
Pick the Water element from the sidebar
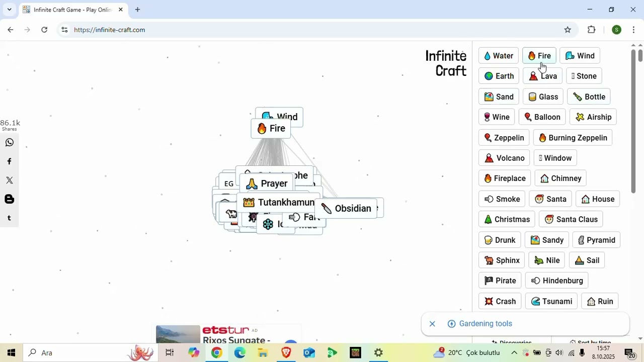tap(498, 56)
